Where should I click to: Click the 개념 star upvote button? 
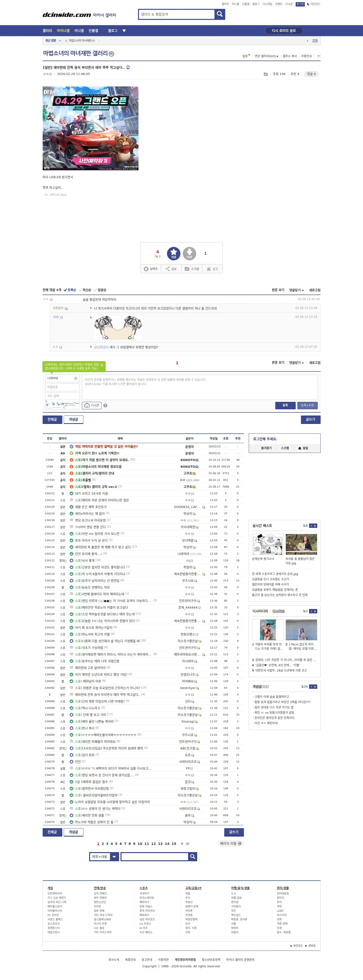(x=173, y=253)
